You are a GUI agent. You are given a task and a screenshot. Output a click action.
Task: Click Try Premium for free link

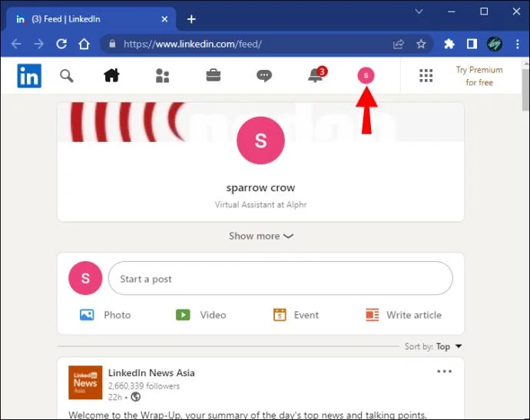pos(479,76)
